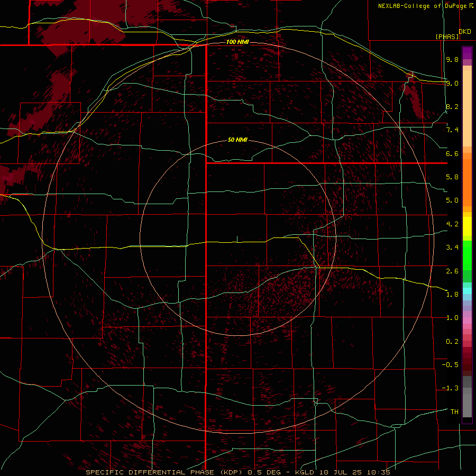Click the 9.0 value on the color scale
The height and width of the screenshot is (476, 476).
click(x=452, y=83)
